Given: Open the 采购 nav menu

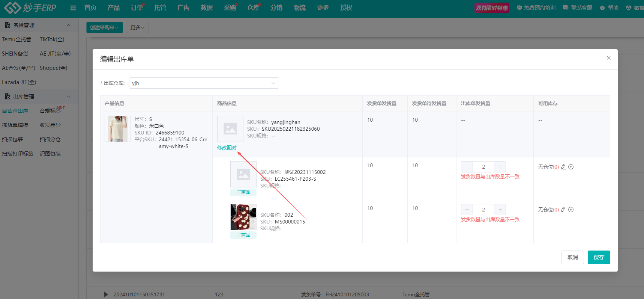Looking at the screenshot, I should (230, 8).
